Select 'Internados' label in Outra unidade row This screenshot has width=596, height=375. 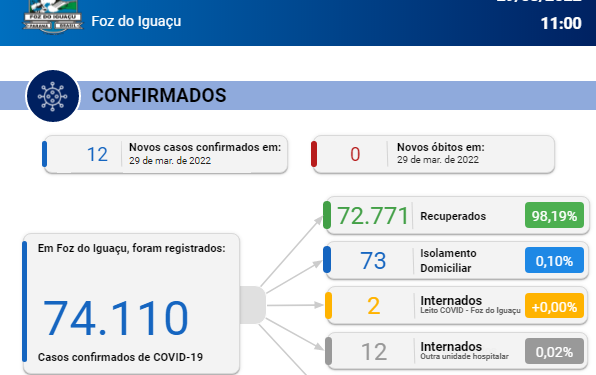(451, 347)
